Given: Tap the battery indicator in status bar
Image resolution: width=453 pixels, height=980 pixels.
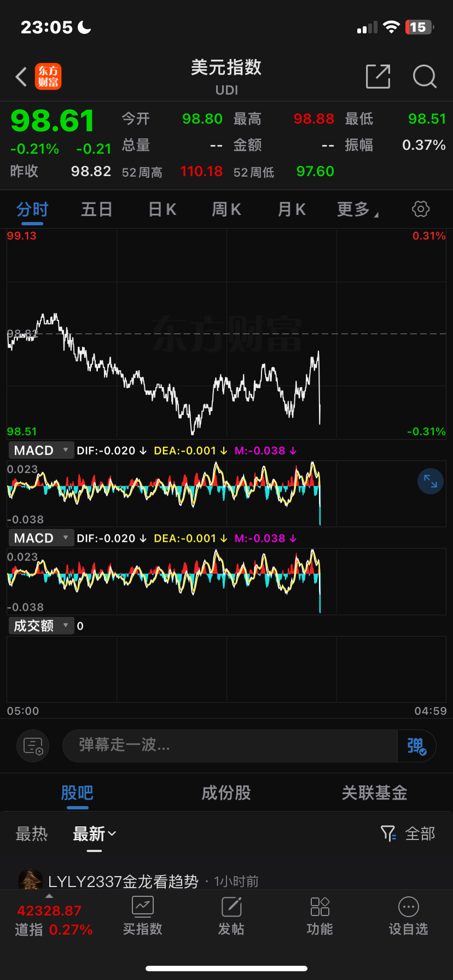Looking at the screenshot, I should click(420, 27).
